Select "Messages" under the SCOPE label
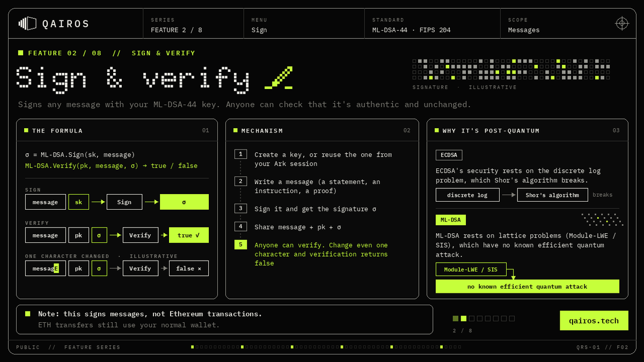Image resolution: width=644 pixels, height=362 pixels. coord(524,30)
